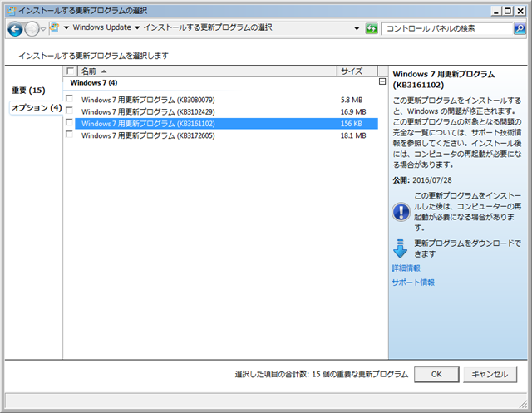Check the KB3080079 update checkbox
This screenshot has height=413, width=532.
pos(69,99)
